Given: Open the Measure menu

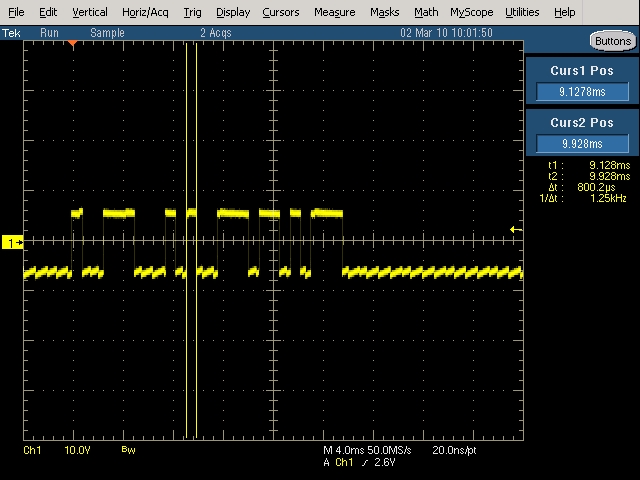Looking at the screenshot, I should pyautogui.click(x=334, y=12).
